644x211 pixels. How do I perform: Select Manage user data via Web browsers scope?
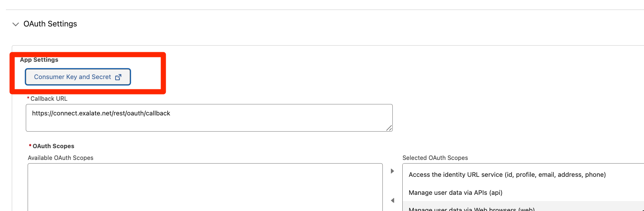[471, 208]
